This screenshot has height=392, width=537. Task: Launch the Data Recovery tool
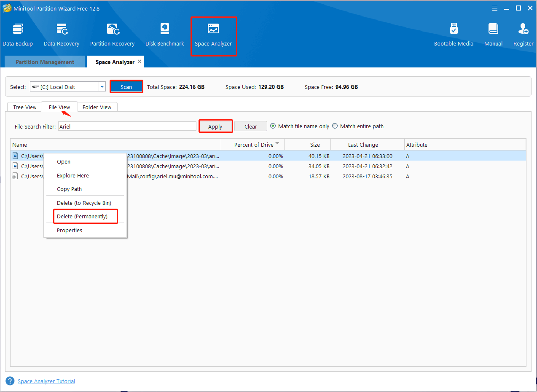62,35
